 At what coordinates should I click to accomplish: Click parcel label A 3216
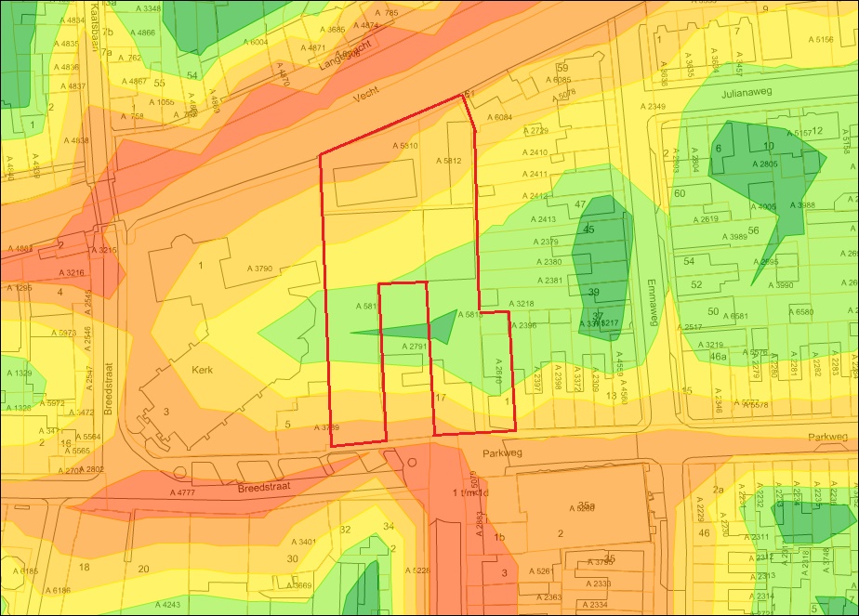(x=72, y=272)
